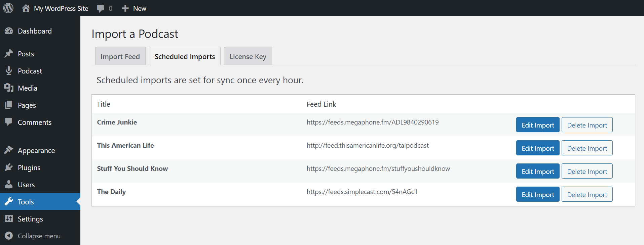Open the comments bubble icon in admin bar
644x245 pixels.
coord(100,8)
